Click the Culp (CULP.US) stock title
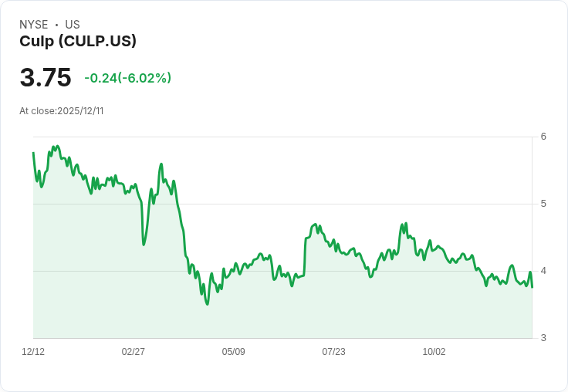This screenshot has height=392, width=568. 78,42
